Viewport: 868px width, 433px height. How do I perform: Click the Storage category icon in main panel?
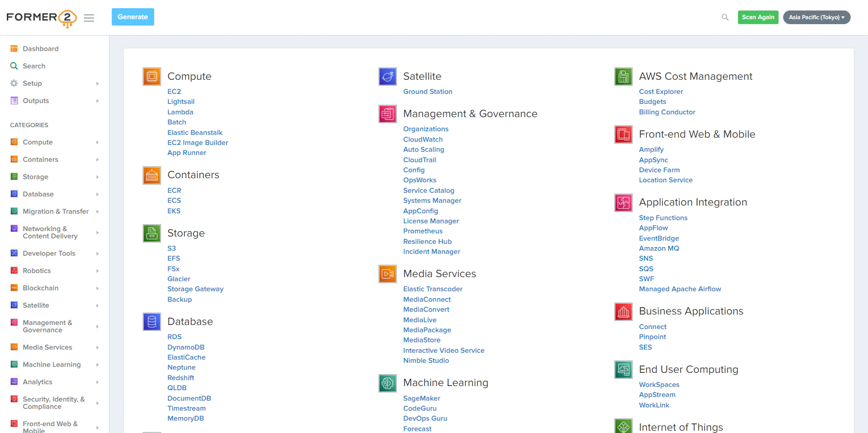[x=152, y=233]
